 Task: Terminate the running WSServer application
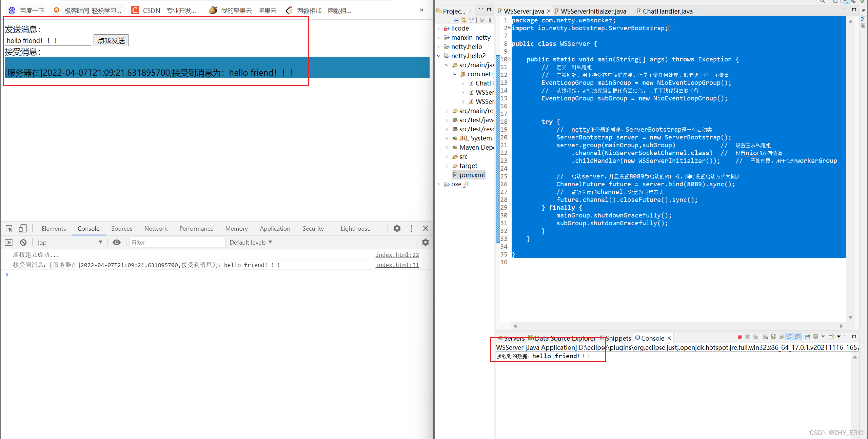[x=739, y=337]
